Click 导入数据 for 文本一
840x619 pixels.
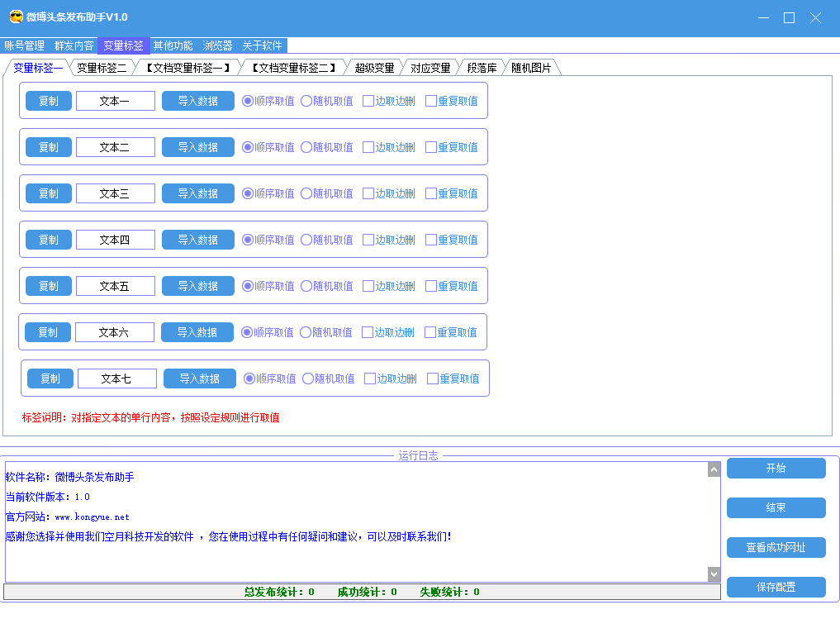198,101
